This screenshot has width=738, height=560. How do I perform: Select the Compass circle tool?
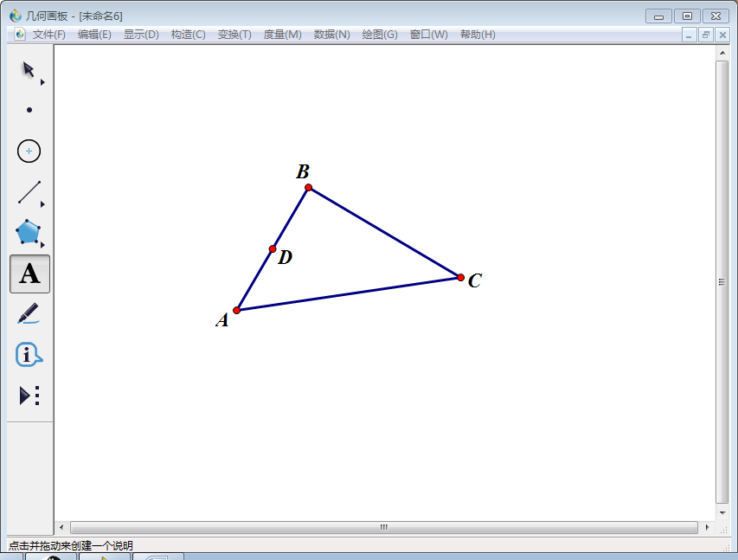[29, 151]
